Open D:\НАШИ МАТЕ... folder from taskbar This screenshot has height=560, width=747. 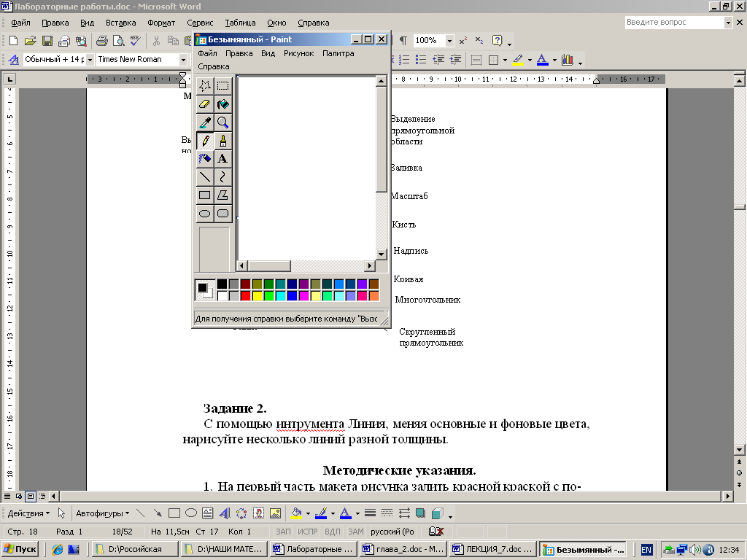(224, 549)
